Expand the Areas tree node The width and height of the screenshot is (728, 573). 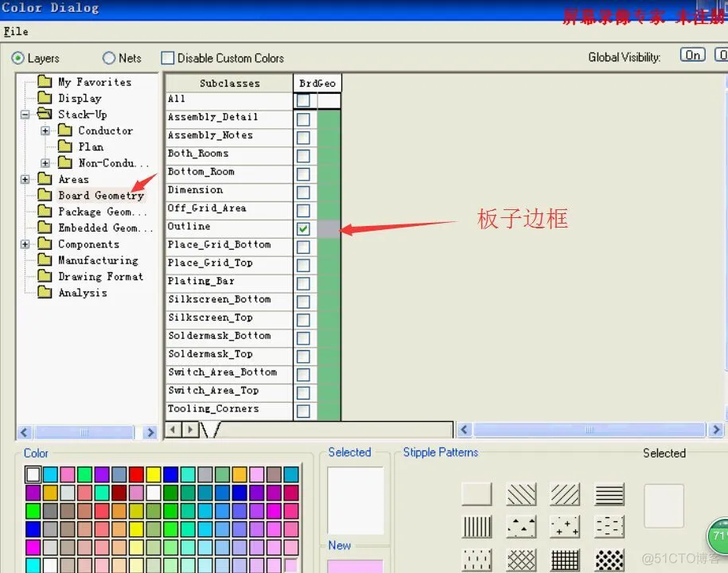coord(25,179)
